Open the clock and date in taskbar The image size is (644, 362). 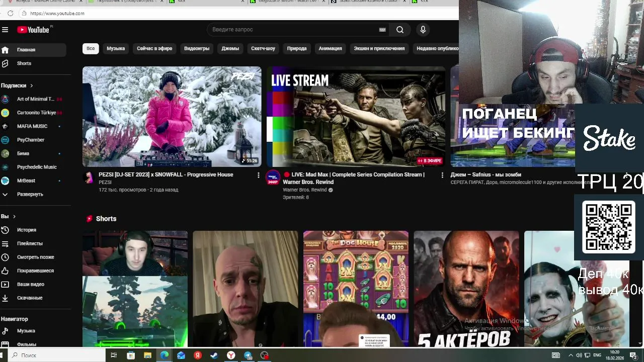click(x=615, y=355)
